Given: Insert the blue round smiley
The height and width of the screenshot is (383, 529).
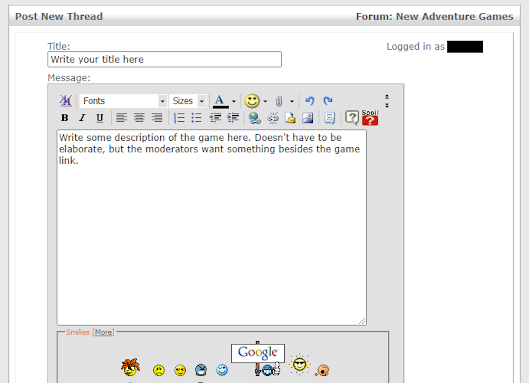Looking at the screenshot, I should (x=222, y=370).
